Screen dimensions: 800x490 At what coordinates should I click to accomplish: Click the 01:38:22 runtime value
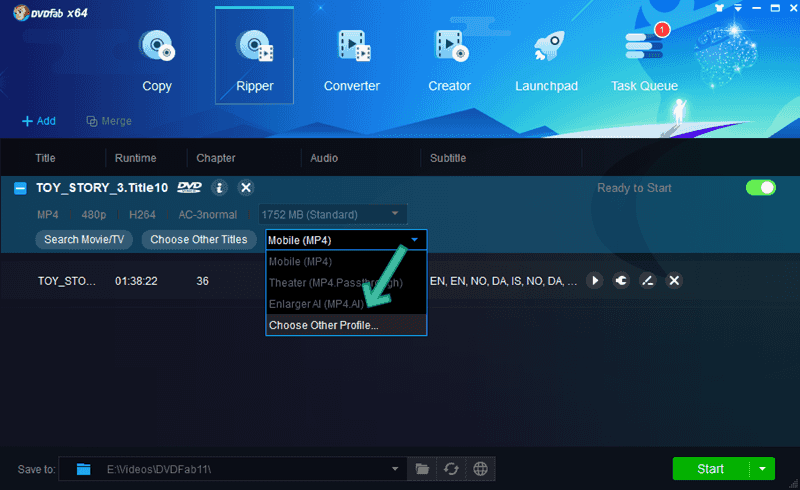[136, 281]
